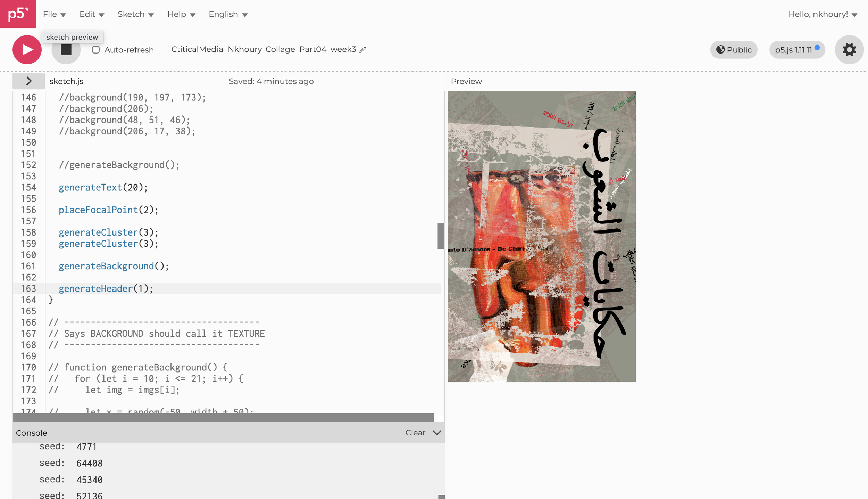Click the 'let img = imgs[i];' comment line

114,390
